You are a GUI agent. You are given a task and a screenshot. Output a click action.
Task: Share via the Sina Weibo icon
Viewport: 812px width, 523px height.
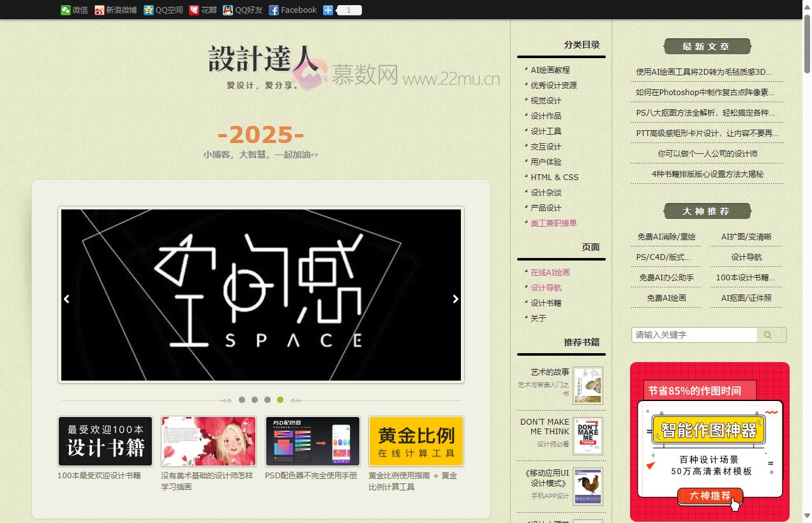[100, 10]
